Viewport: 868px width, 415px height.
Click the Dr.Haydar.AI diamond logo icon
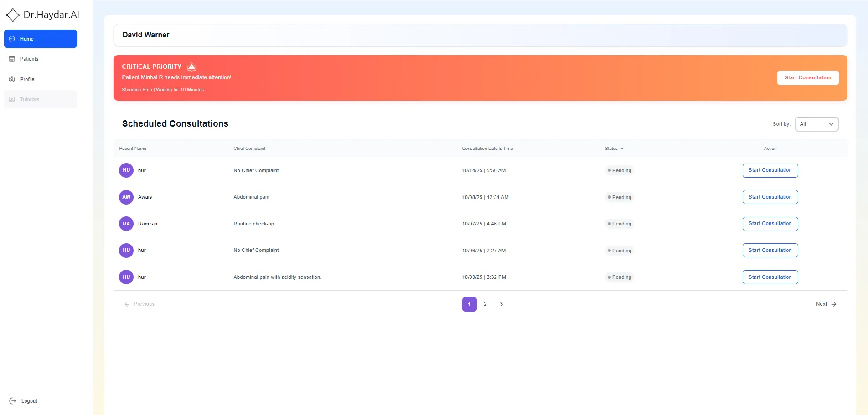click(12, 15)
